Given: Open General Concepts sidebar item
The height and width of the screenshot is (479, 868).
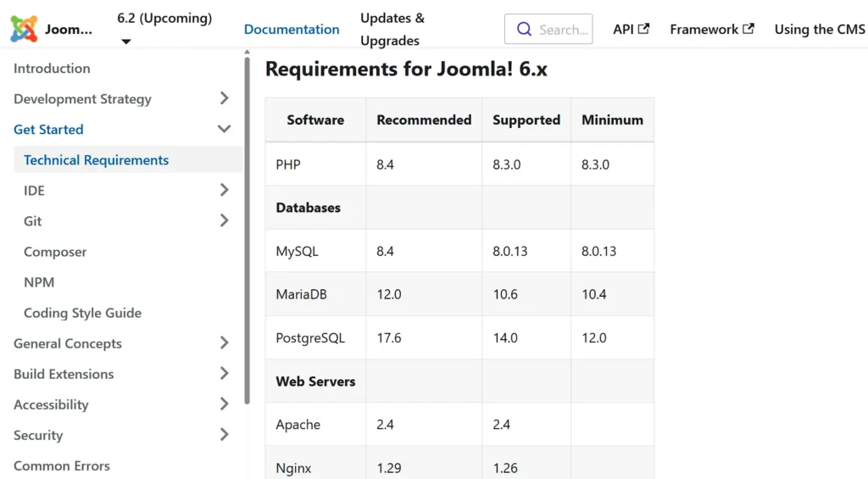Looking at the screenshot, I should point(68,343).
